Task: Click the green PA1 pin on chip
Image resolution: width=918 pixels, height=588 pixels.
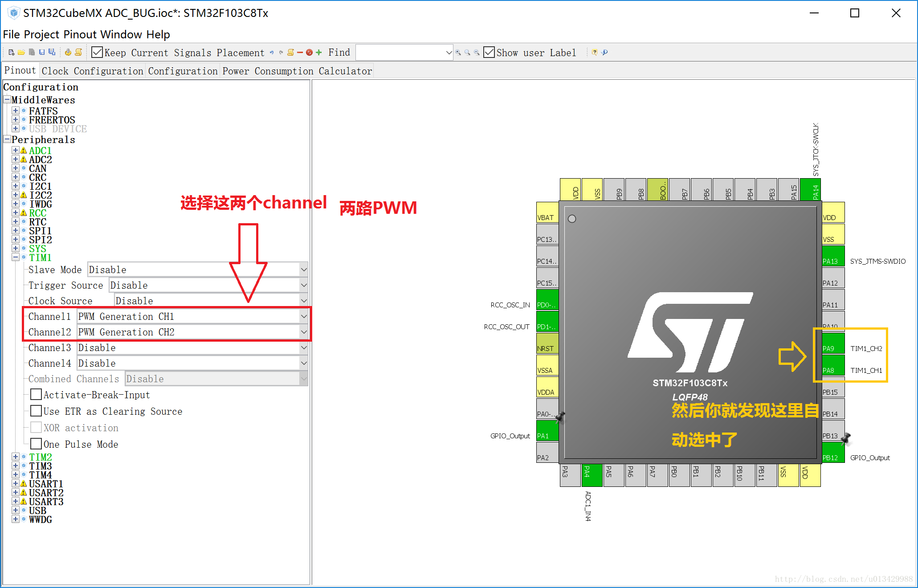Action: (x=547, y=431)
